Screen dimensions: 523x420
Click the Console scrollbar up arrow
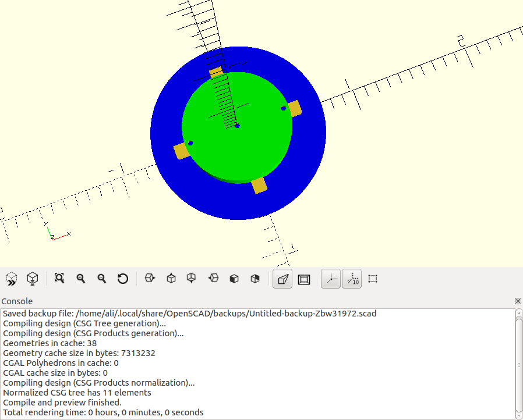(x=519, y=313)
